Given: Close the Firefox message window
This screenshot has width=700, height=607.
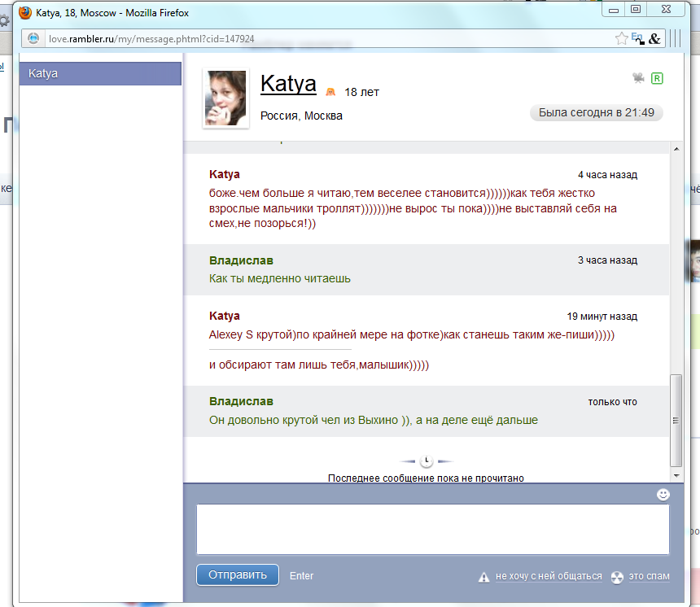Looking at the screenshot, I should (x=666, y=10).
